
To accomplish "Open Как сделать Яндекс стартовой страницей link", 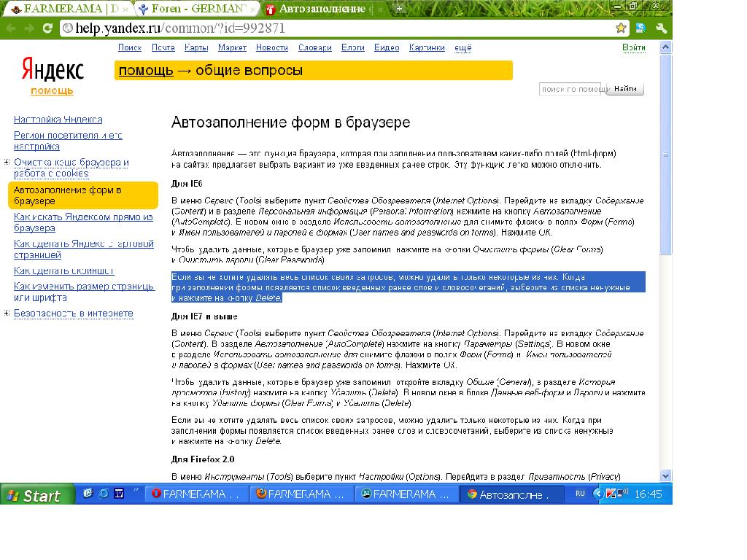I will [84, 249].
